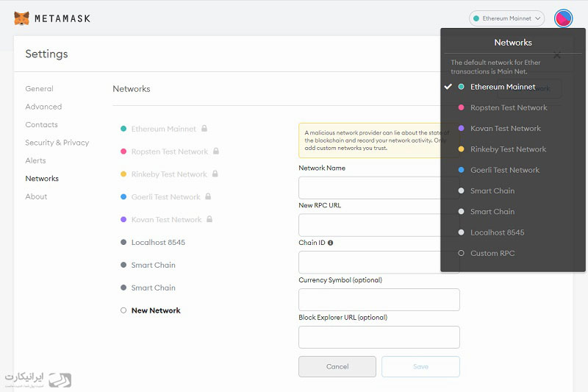
Task: Click the lock icon beside Ethereum Mainnet
Action: (x=204, y=128)
